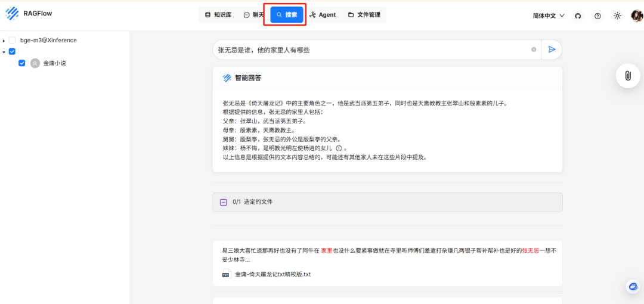Select the 金庸小说 tree item
This screenshot has width=644, height=304.
point(55,63)
